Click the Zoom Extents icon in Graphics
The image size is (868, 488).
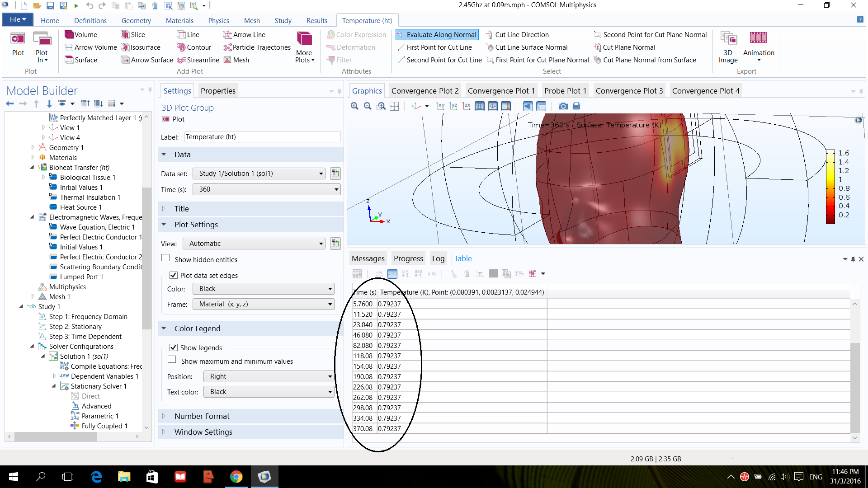[394, 106]
